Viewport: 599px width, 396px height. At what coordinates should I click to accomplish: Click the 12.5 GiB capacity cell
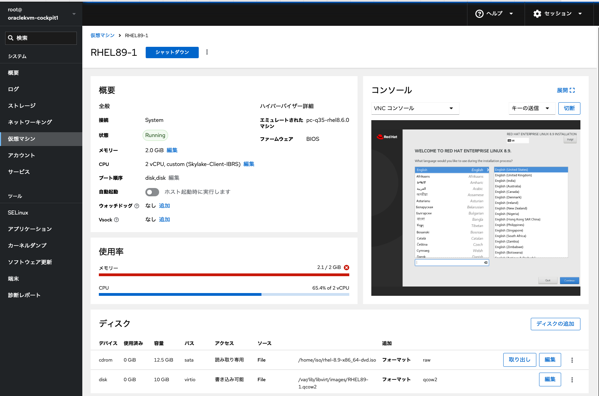164,360
